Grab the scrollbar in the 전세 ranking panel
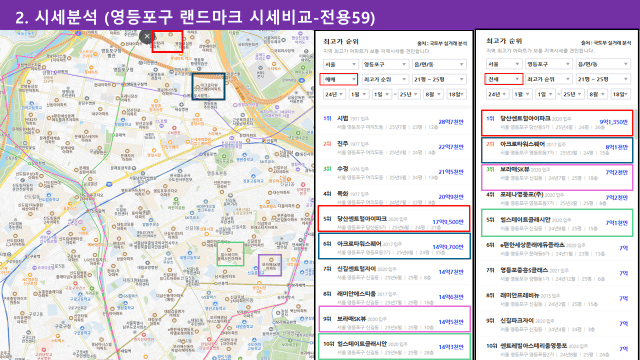This screenshot has height=360, width=640. [x=635, y=124]
